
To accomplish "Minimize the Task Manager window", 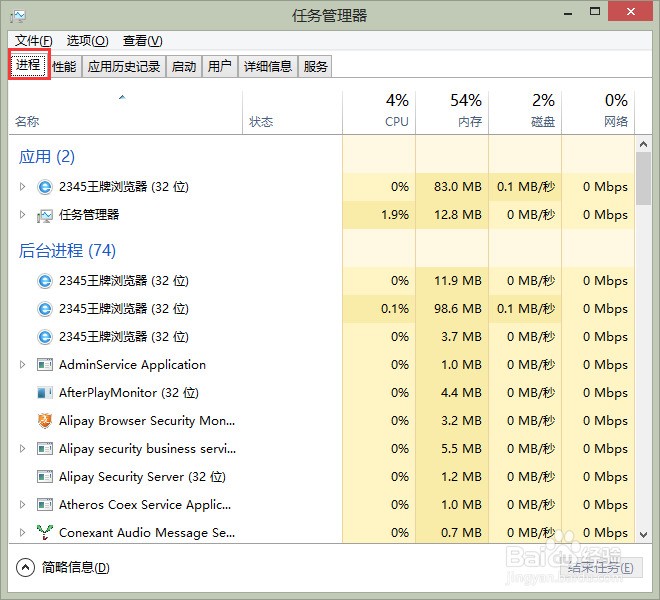I will (568, 13).
